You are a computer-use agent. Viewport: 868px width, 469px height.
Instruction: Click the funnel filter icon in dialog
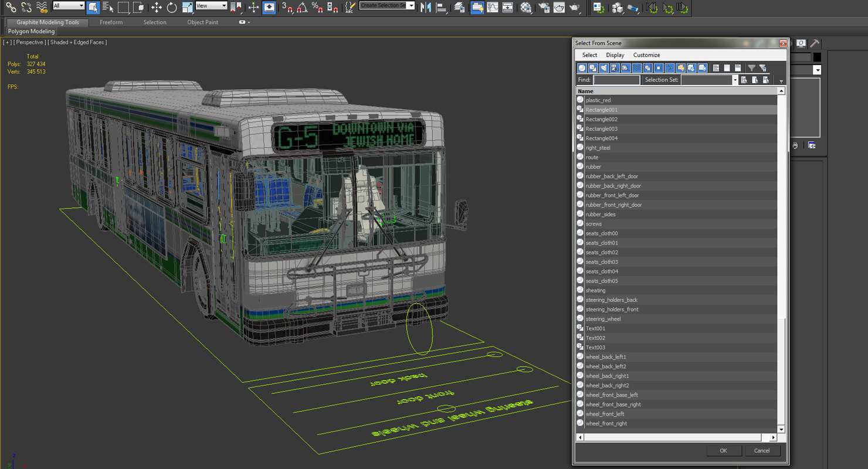tap(751, 68)
